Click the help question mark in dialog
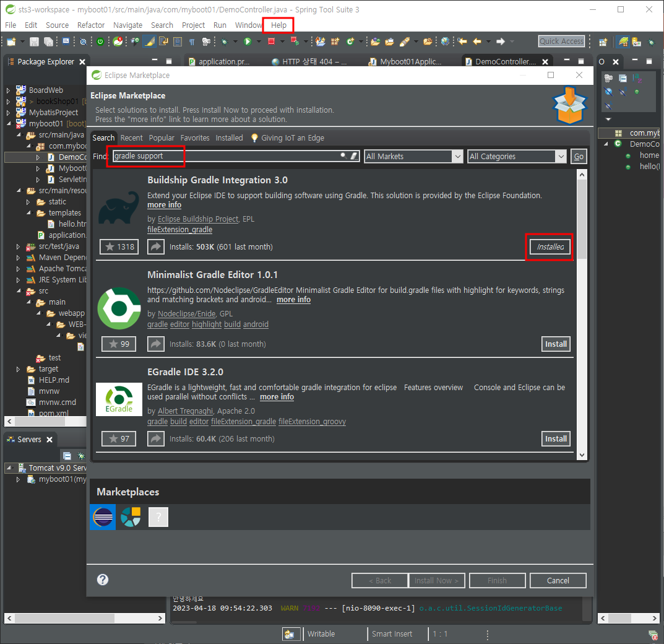 pos(103,580)
